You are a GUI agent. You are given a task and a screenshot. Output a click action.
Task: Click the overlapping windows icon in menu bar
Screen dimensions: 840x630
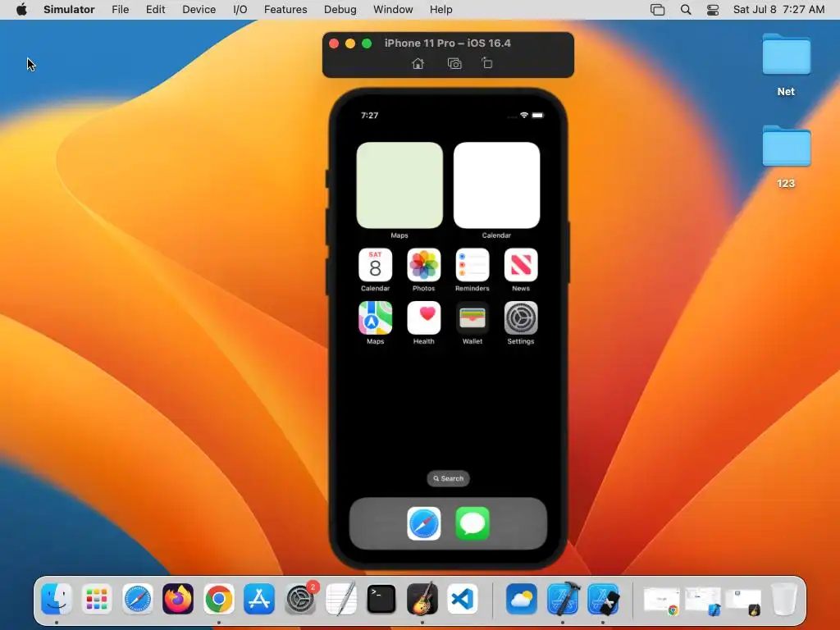click(657, 10)
